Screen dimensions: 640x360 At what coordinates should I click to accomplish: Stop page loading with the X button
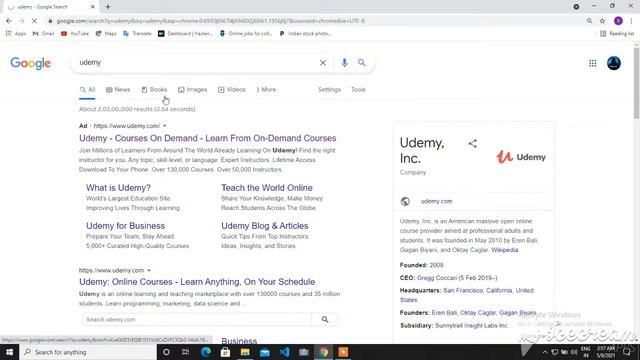(34, 21)
